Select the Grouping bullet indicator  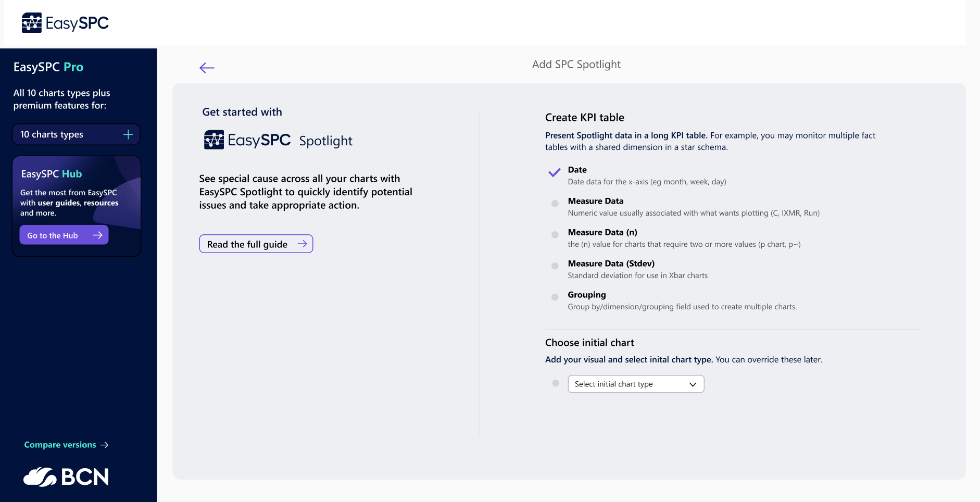[x=555, y=297]
